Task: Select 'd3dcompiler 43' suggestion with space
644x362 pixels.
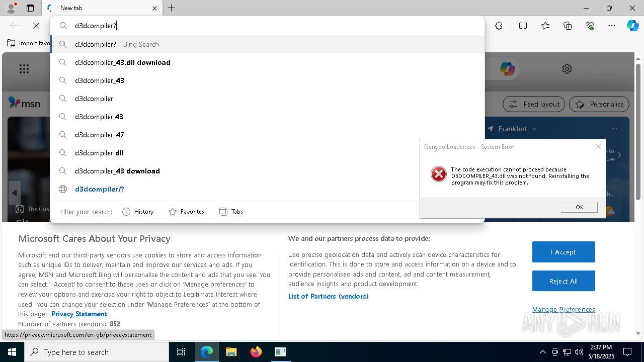Action: coord(267,117)
